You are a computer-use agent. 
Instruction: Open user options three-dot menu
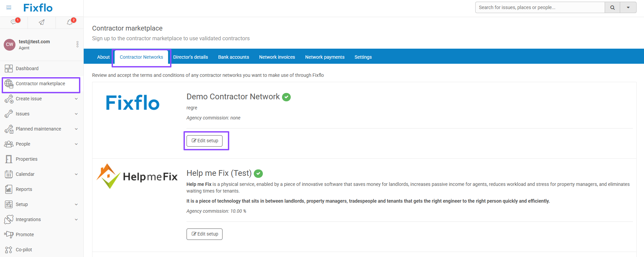pyautogui.click(x=77, y=44)
